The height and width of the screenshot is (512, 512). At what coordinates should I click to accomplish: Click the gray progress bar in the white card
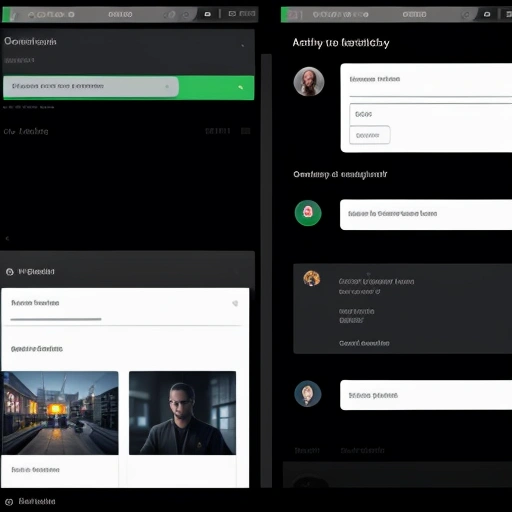[56, 319]
